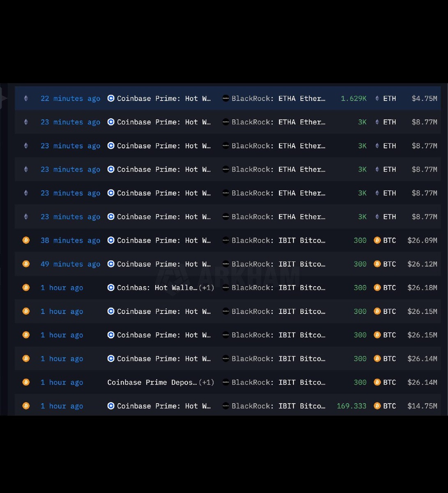
Task: Click BlackRock logo in Coinbase Prime Depos… row
Action: click(225, 382)
